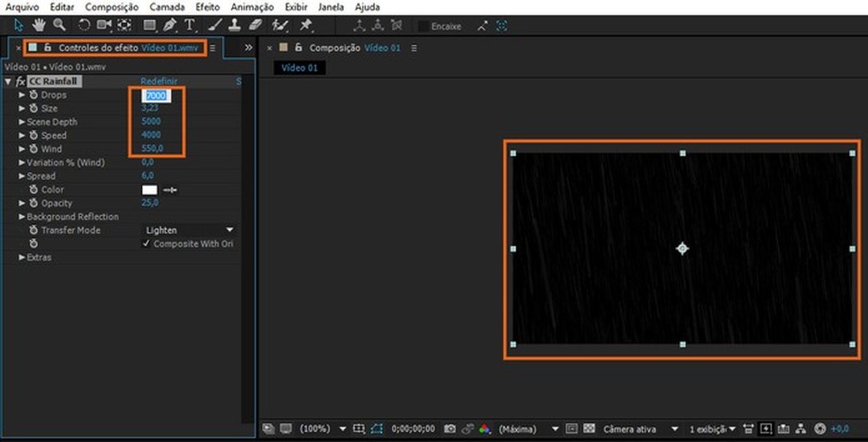Select the Zoom magnifier tool
The width and height of the screenshot is (868, 442).
click(x=59, y=26)
